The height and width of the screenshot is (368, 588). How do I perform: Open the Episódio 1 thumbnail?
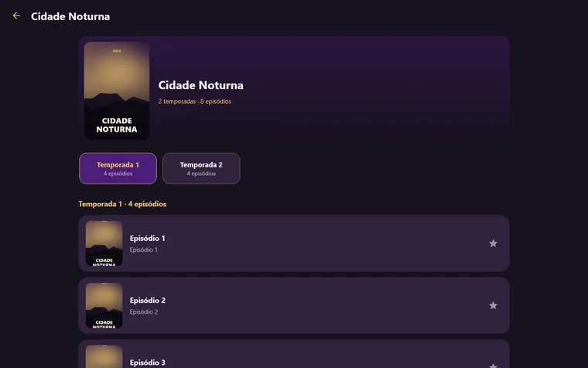click(x=104, y=243)
